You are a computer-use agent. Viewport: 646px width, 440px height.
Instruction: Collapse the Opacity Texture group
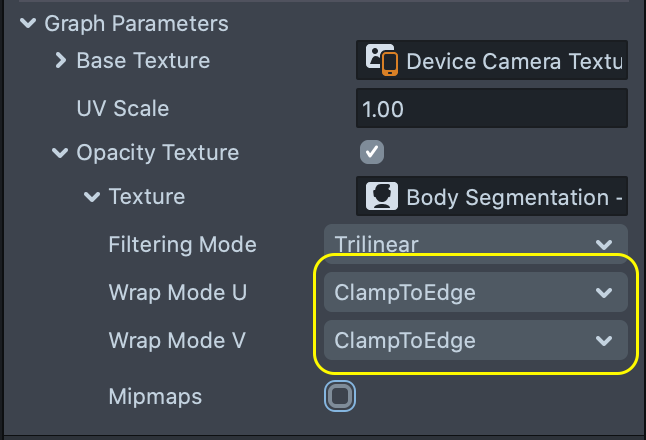tap(60, 153)
